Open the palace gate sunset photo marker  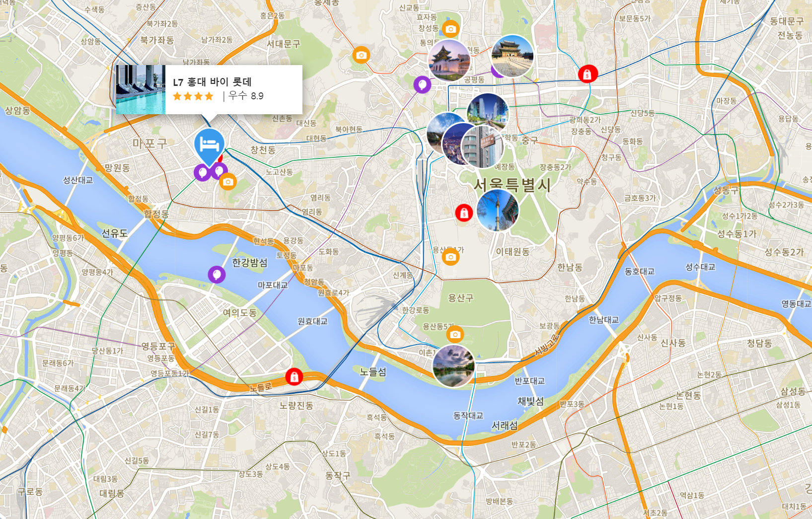(x=449, y=61)
